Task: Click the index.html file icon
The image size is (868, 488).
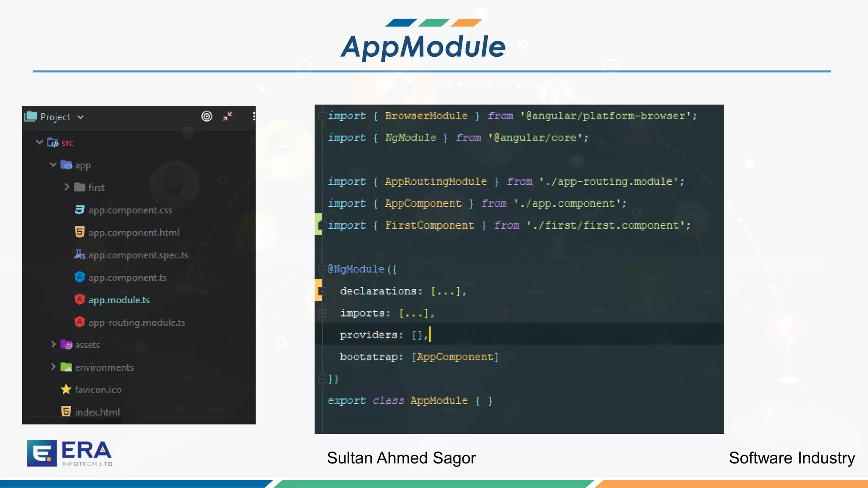Action: (x=66, y=411)
